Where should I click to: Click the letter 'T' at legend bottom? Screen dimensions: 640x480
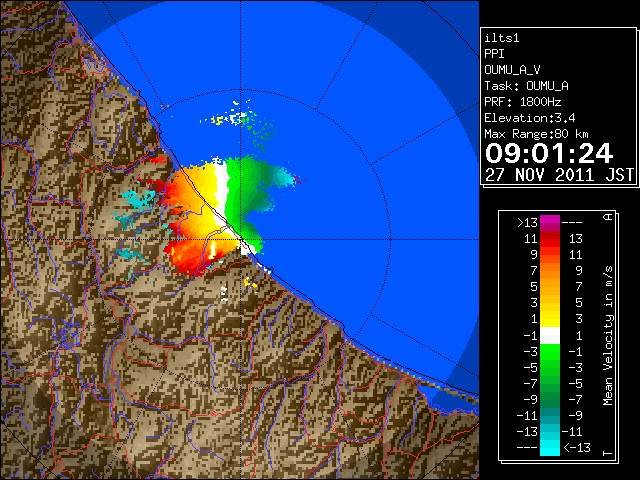(x=608, y=453)
